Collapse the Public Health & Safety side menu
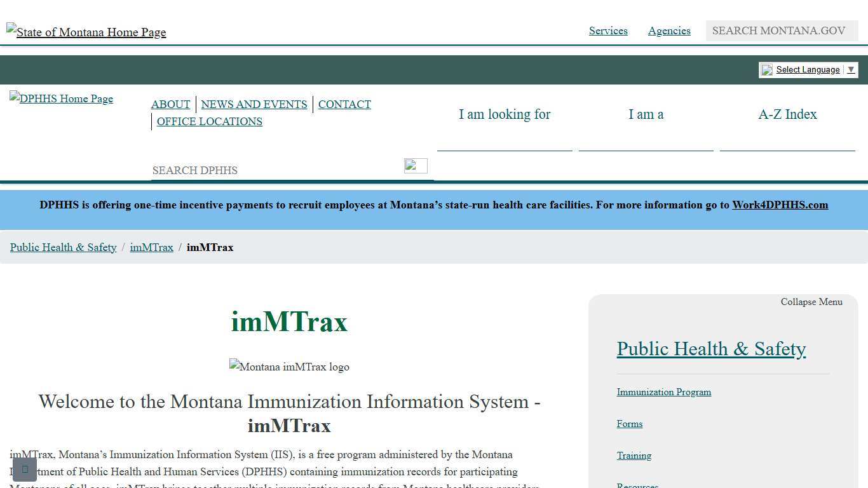This screenshot has height=488, width=868. point(811,302)
